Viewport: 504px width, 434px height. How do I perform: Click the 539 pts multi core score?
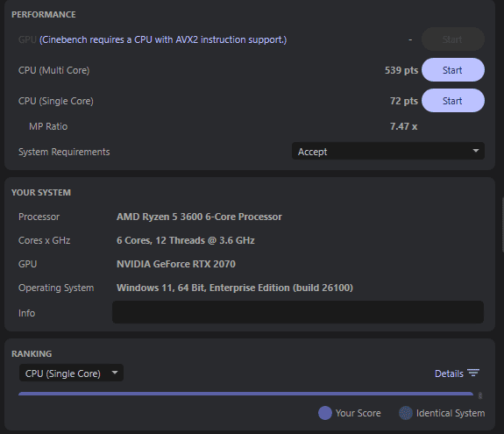point(401,70)
